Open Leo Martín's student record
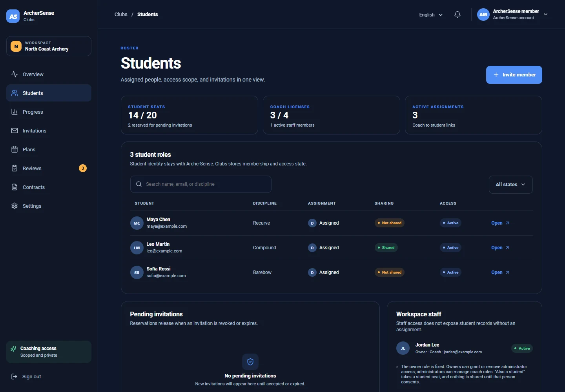 [x=500, y=248]
